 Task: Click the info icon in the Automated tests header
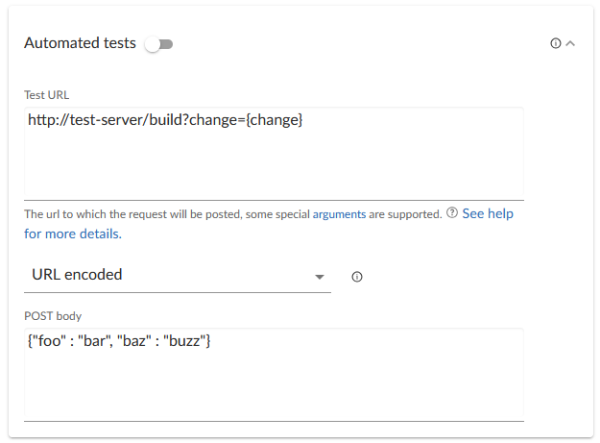pos(555,44)
